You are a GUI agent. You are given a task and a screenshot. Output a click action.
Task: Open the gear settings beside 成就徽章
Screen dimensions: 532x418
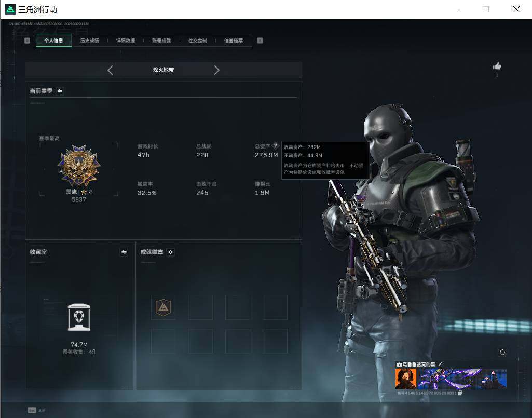[x=171, y=252]
